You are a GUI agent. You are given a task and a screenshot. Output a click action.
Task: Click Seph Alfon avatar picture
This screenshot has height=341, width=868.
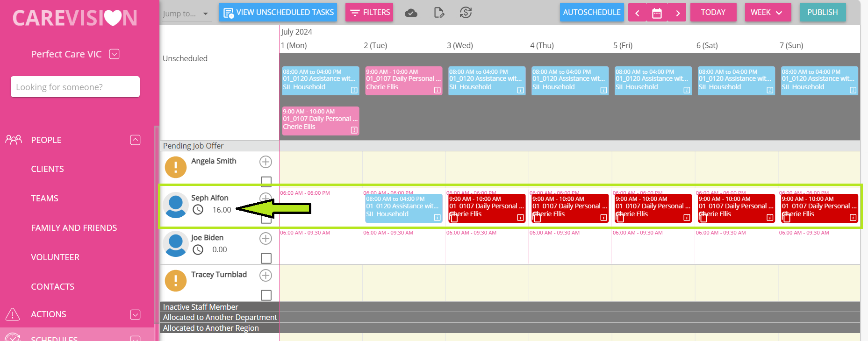click(176, 205)
